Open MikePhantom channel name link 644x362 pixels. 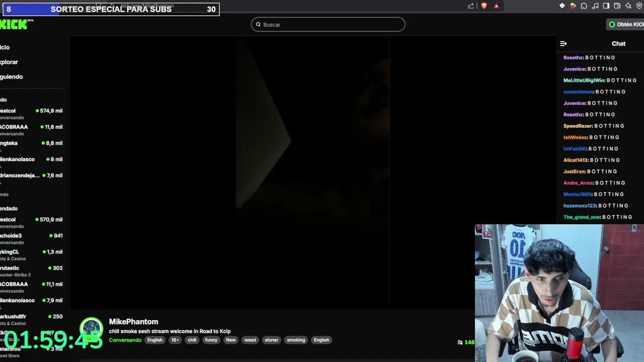click(133, 322)
